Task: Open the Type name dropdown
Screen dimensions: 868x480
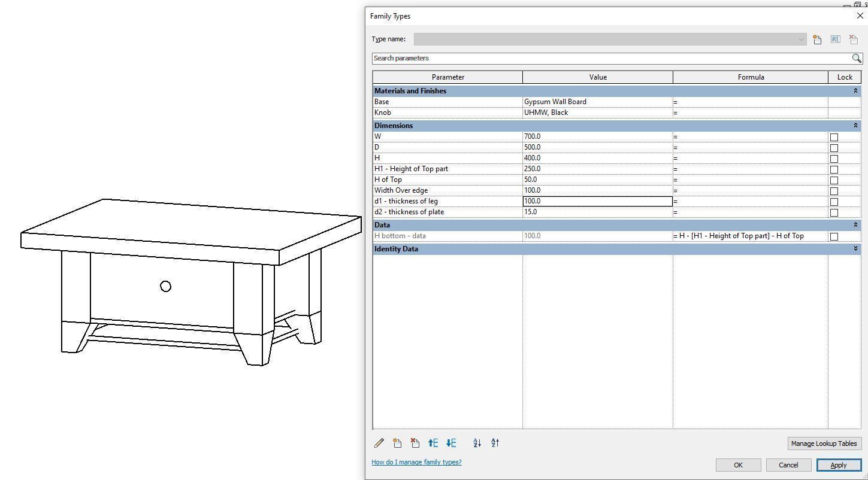Action: click(803, 39)
